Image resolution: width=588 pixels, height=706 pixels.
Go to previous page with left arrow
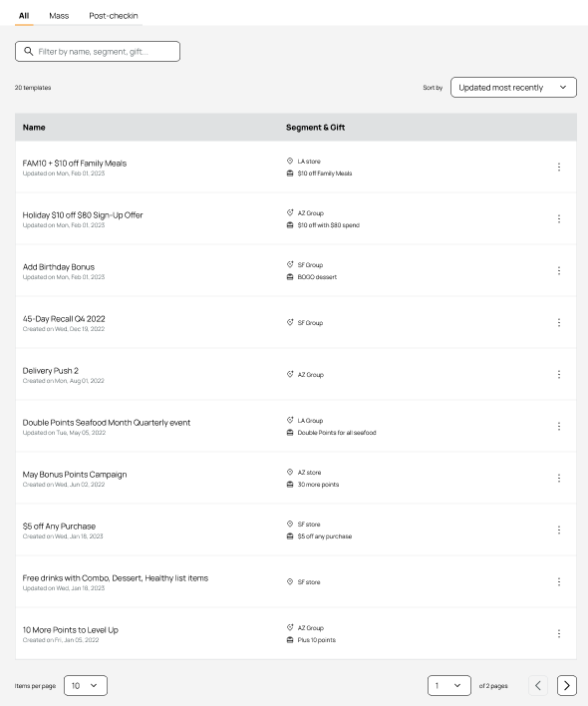point(538,685)
